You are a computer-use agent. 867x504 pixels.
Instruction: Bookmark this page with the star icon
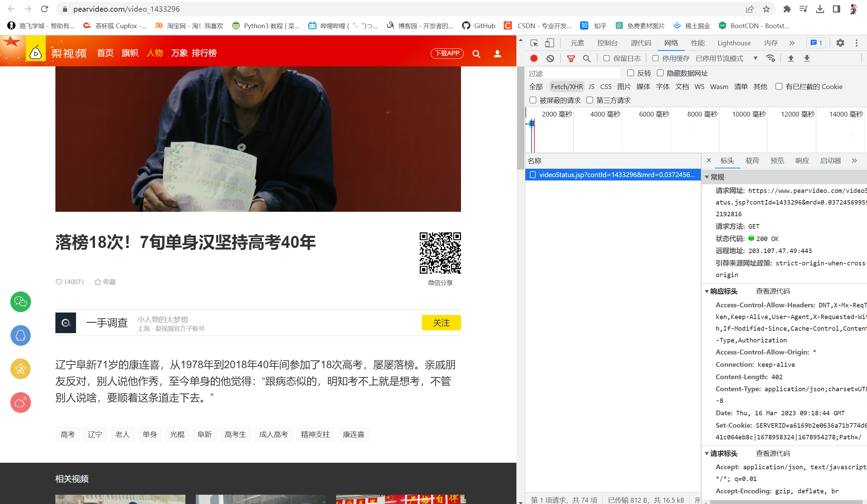(x=766, y=9)
